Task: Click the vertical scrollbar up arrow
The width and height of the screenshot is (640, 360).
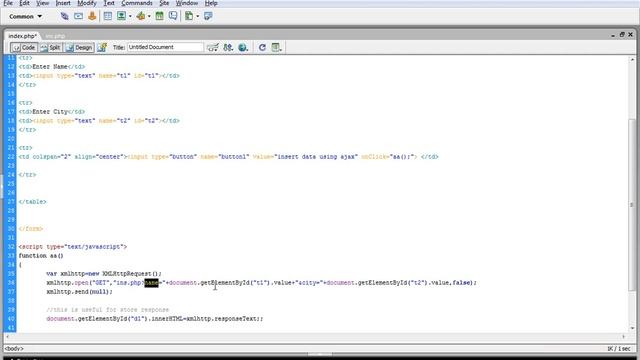Action: [632, 60]
